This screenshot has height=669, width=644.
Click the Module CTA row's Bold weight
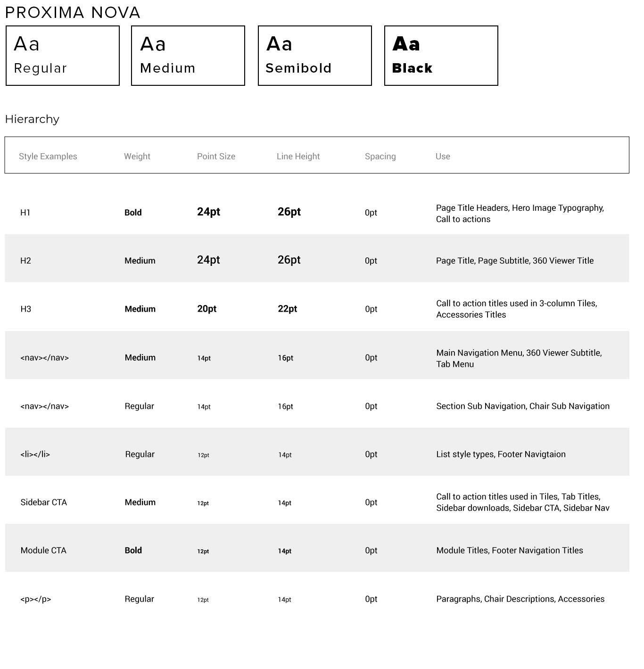[x=133, y=551]
